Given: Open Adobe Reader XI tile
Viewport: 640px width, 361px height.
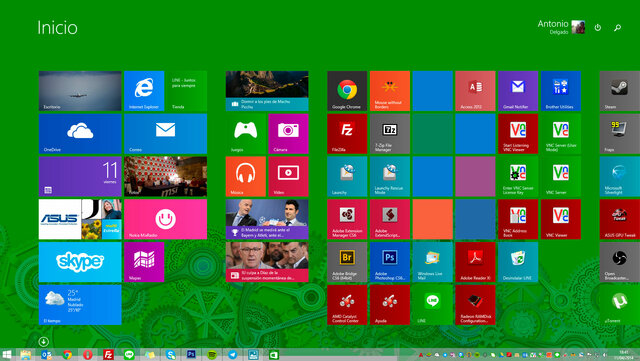Looking at the screenshot, I should (475, 262).
